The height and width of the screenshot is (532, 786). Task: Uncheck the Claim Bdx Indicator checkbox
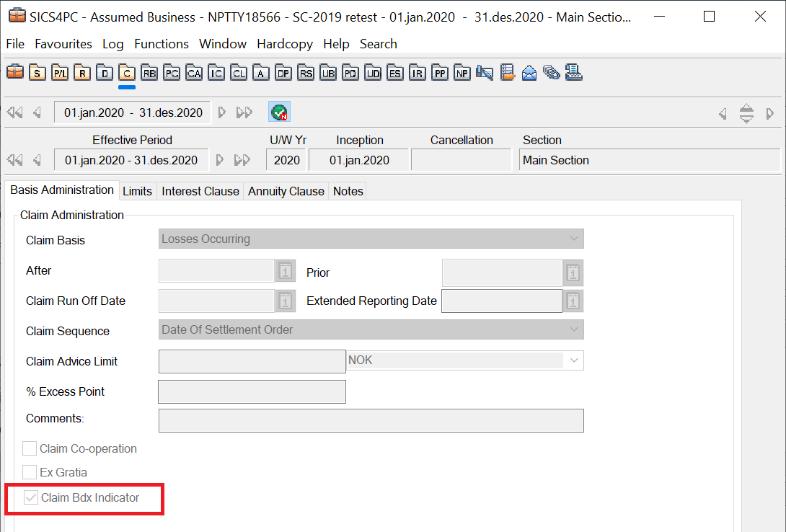(x=31, y=497)
